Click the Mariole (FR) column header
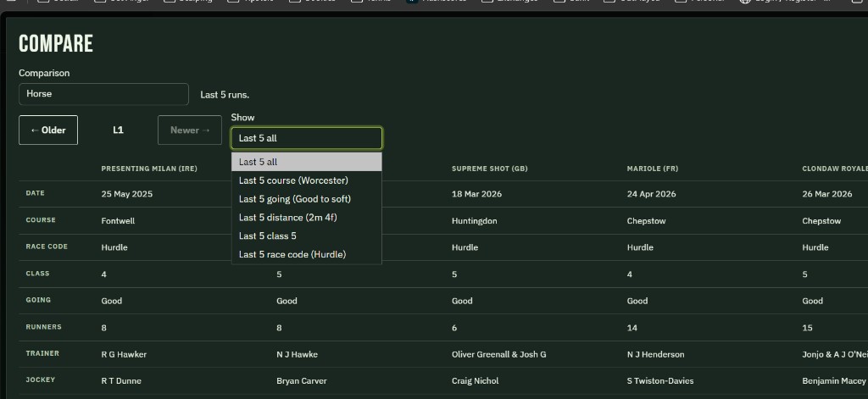This screenshot has height=399, width=868. tap(652, 169)
